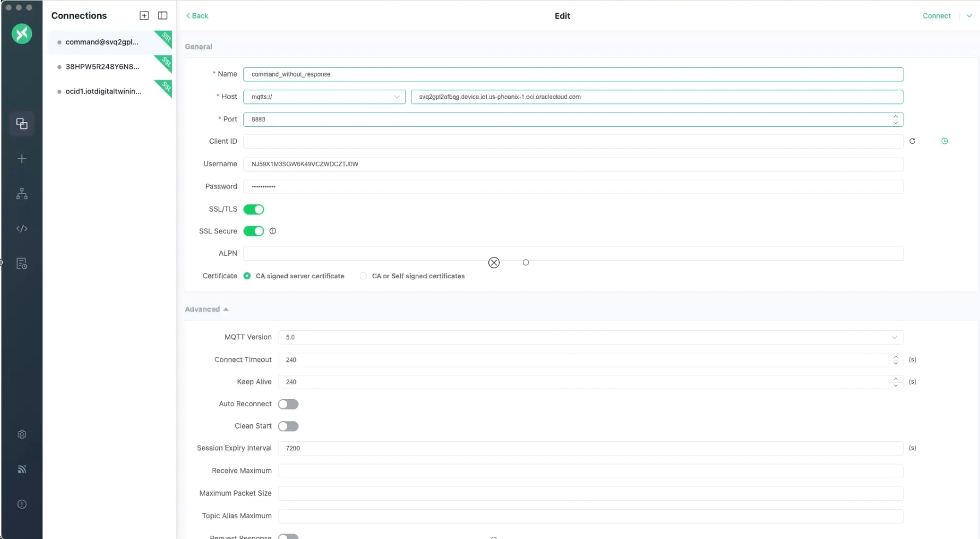Select the Connections icon in sidebar
This screenshot has height=539, width=980.
click(x=22, y=124)
